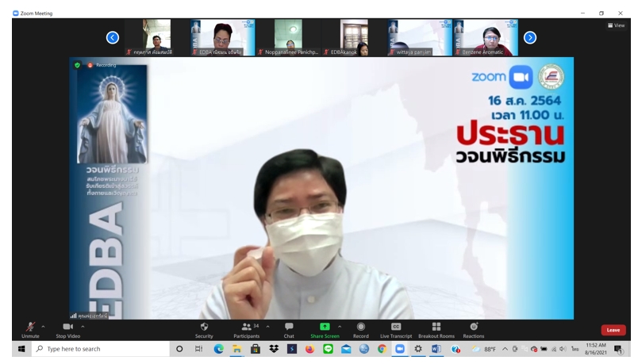
Task: Open the Reactions menu
Action: [x=474, y=330]
